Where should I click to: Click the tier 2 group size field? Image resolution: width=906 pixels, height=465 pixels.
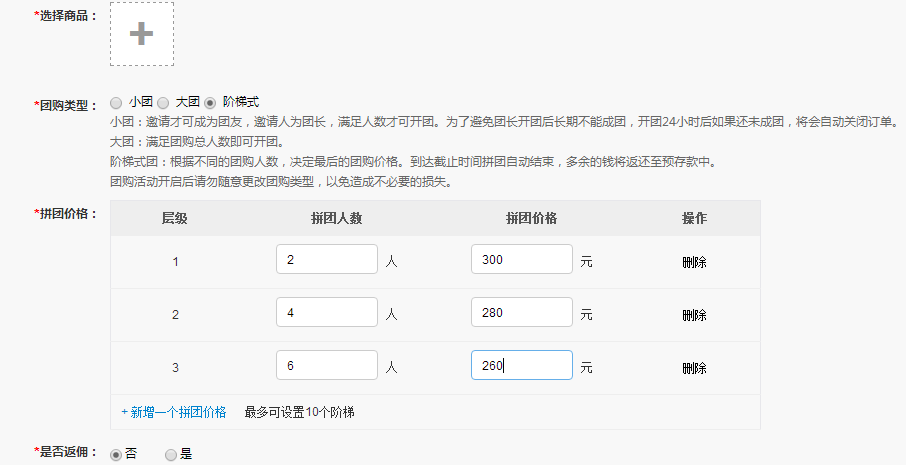pos(327,312)
